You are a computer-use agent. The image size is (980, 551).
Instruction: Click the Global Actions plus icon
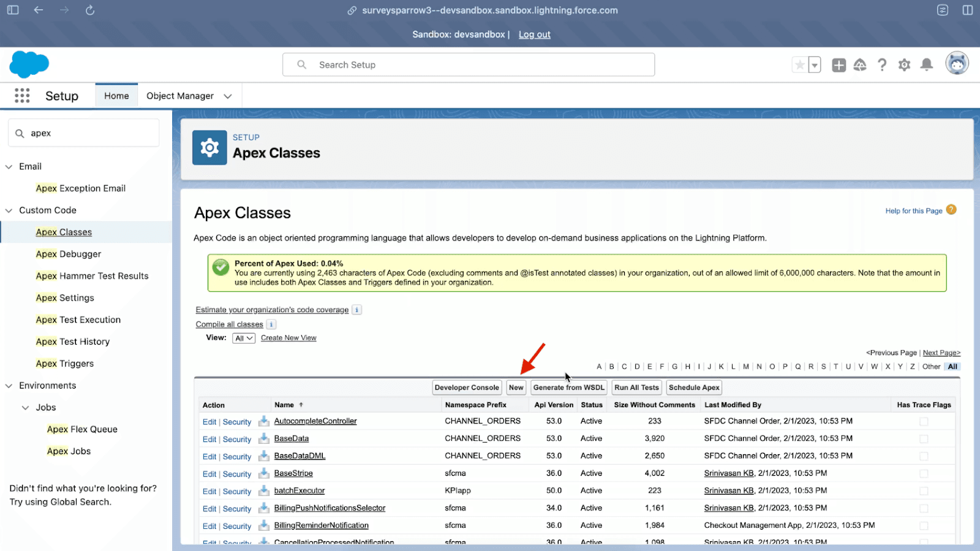[x=839, y=65]
